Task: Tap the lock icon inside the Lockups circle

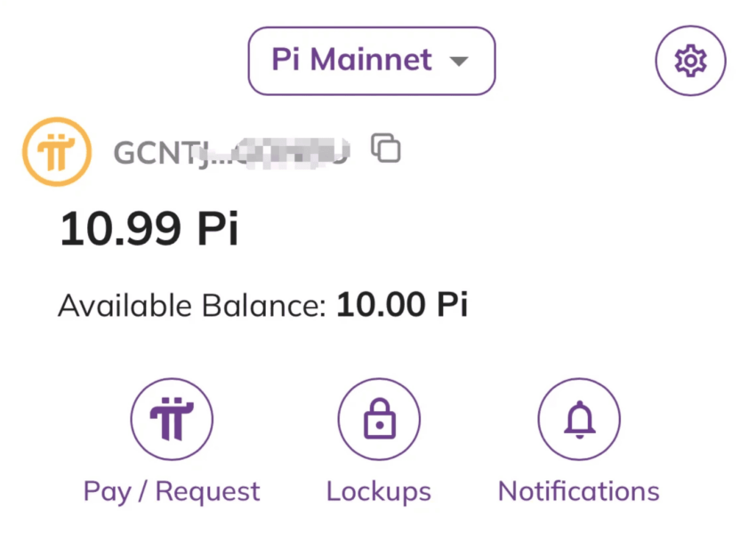Action: click(x=378, y=419)
